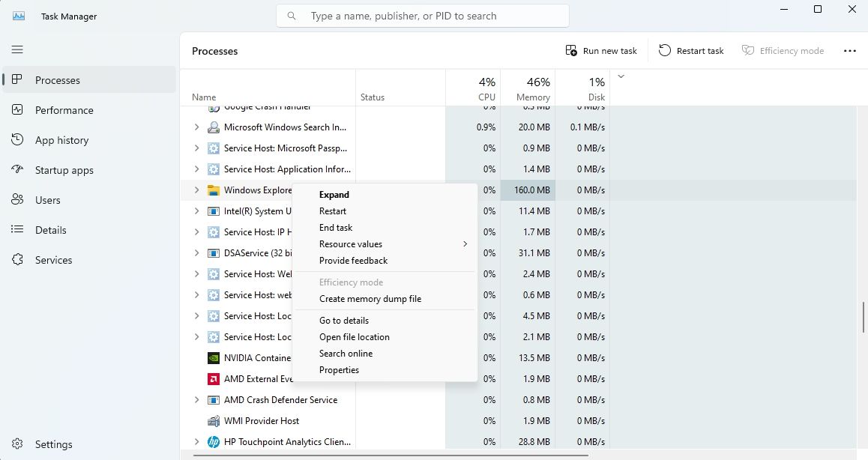
Task: Click the Run new task button
Action: [x=600, y=49]
